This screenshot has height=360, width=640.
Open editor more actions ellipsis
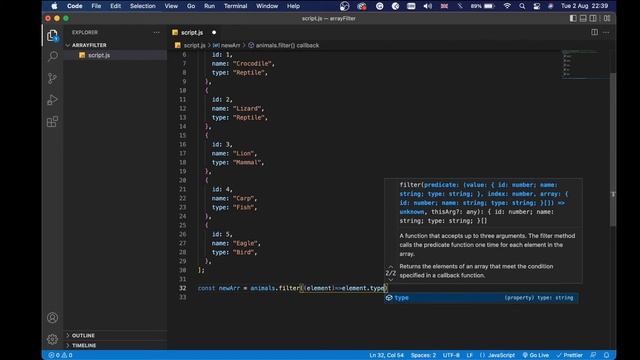(x=606, y=32)
